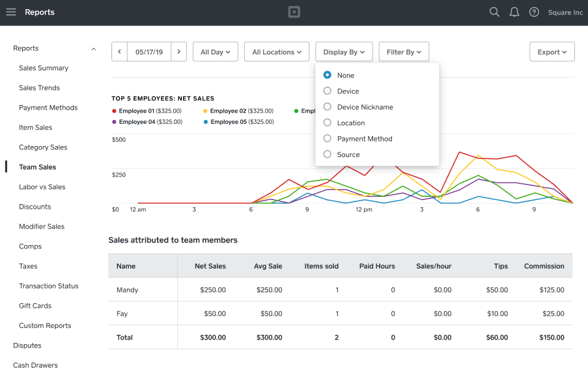588x380 pixels.
Task: Open Square Inc account menu
Action: [565, 12]
